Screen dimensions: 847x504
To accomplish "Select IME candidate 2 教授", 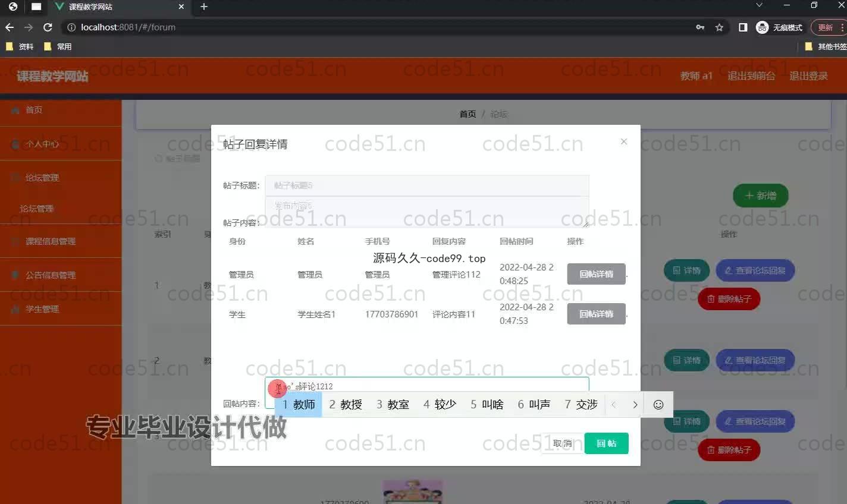I will pos(346,405).
